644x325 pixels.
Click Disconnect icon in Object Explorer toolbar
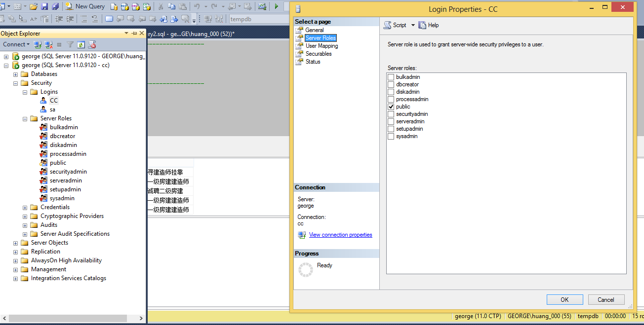48,44
